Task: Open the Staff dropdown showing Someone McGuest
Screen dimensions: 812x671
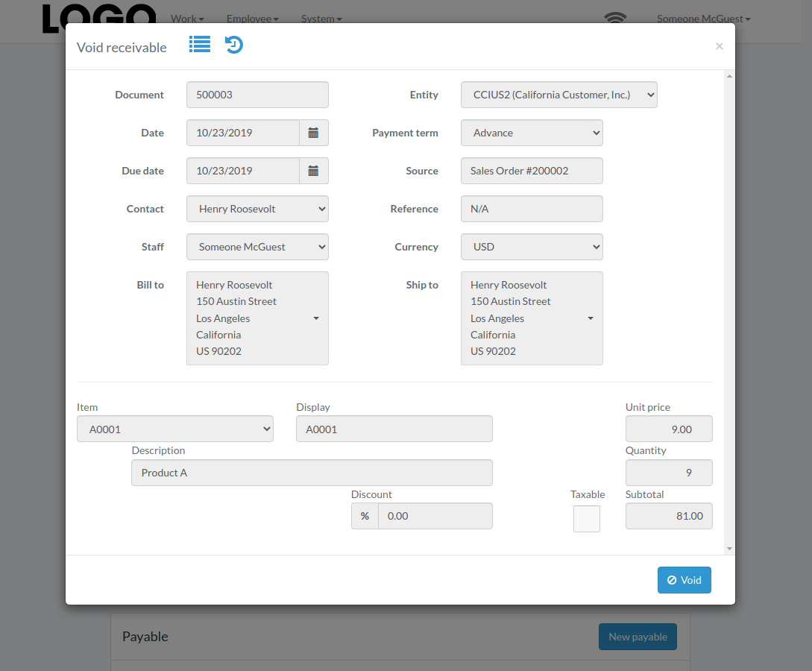Action: pos(257,247)
